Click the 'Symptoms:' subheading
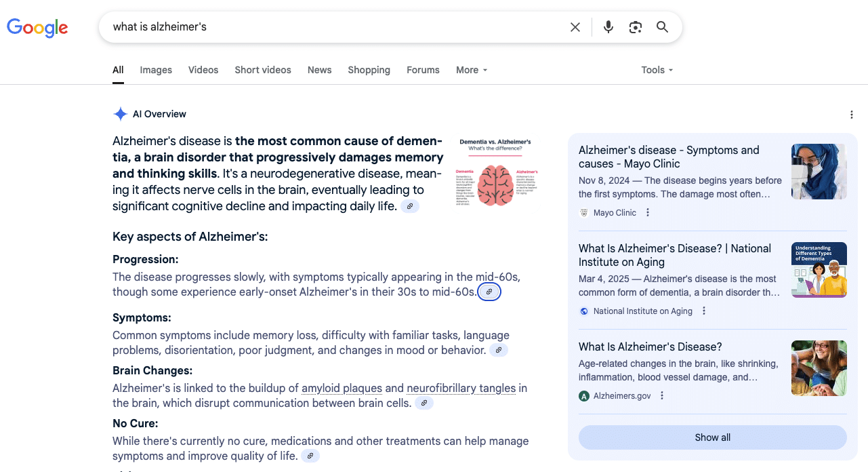The width and height of the screenshot is (868, 472). 142,317
